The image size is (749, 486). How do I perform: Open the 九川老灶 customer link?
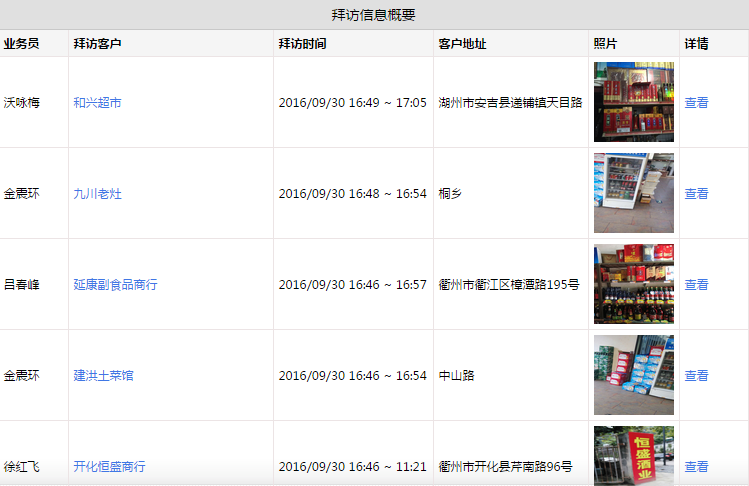97,194
